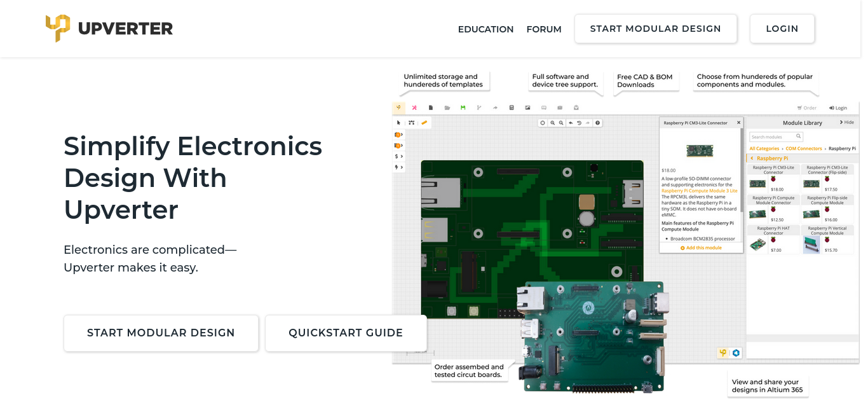Screen dimensions: 868x414
Task: Select the Raspberry Pi HAT Connector card
Action: point(773,240)
